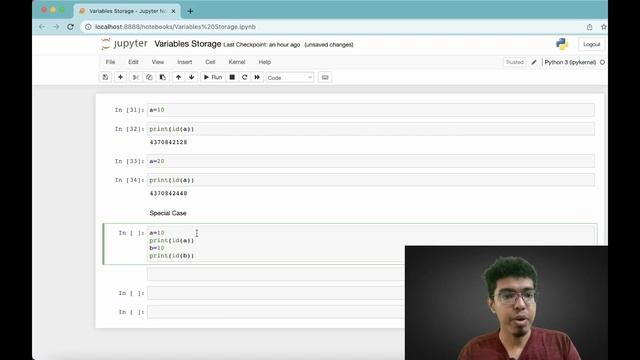This screenshot has height=360, width=640.
Task: Open the Cell menu
Action: click(210, 62)
